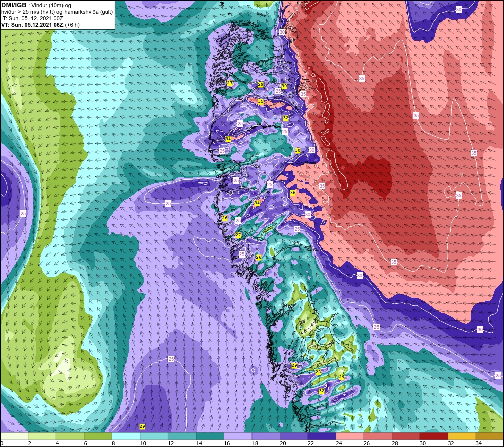Click the legend scale number 30

pos(423,443)
